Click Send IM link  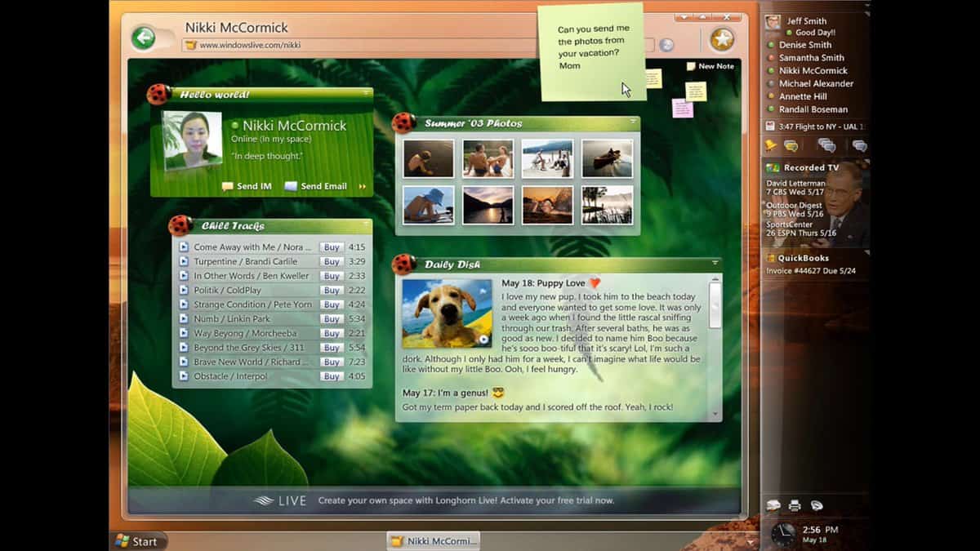pos(247,186)
